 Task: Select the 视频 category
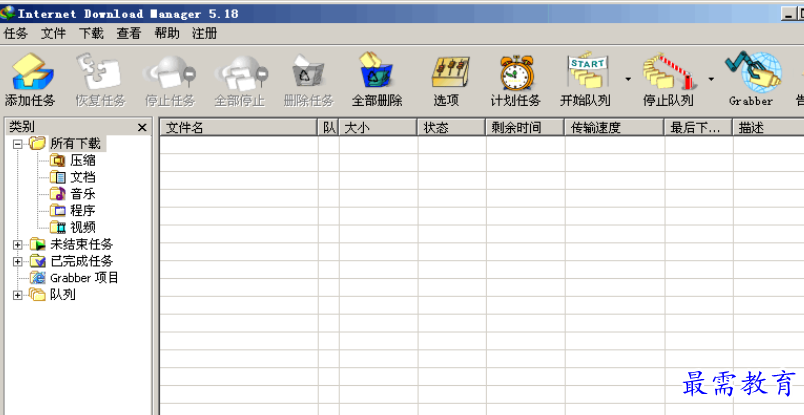tap(83, 227)
